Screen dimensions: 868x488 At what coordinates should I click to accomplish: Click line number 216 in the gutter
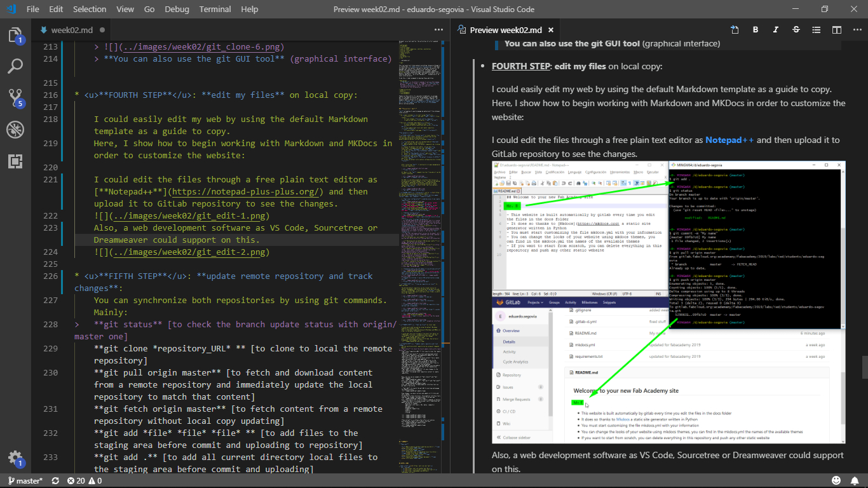pyautogui.click(x=50, y=95)
